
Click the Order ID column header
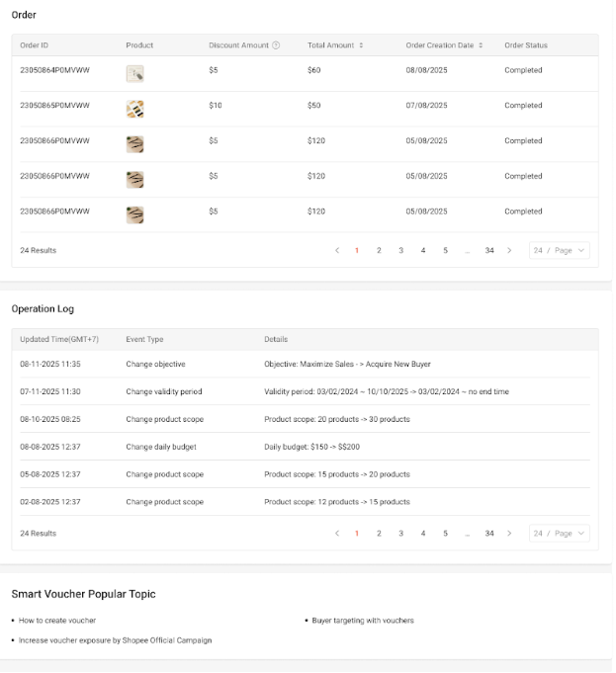pyautogui.click(x=34, y=45)
